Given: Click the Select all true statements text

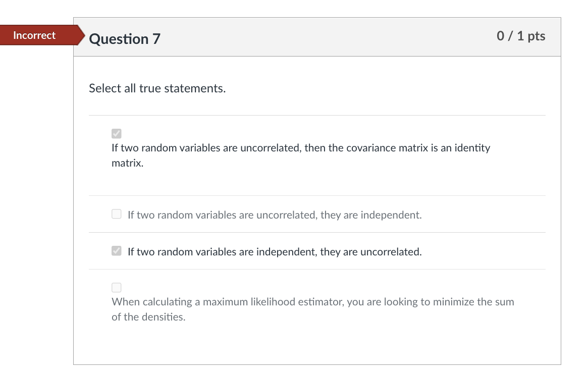Looking at the screenshot, I should tap(157, 88).
